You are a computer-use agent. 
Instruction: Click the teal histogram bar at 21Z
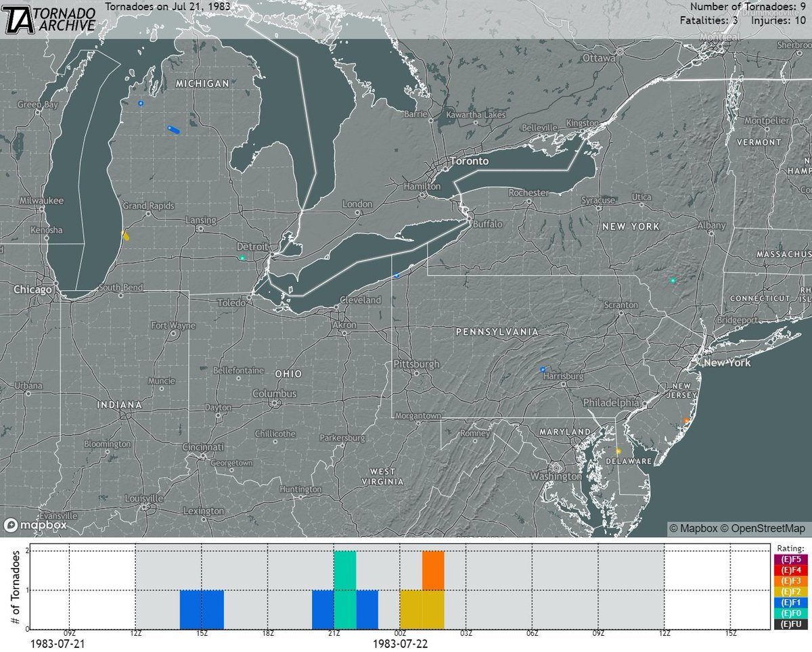click(345, 590)
